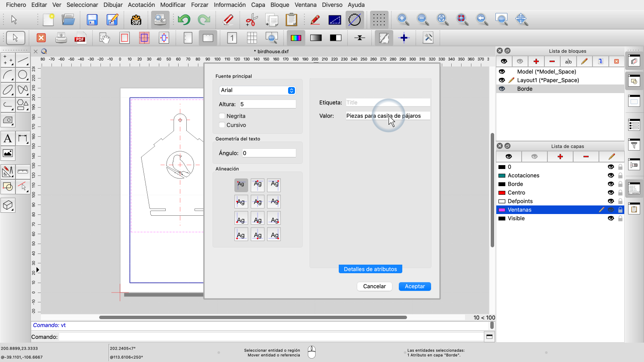Toggle visibility of the Centro layer
The width and height of the screenshot is (644, 362).
[611, 193]
